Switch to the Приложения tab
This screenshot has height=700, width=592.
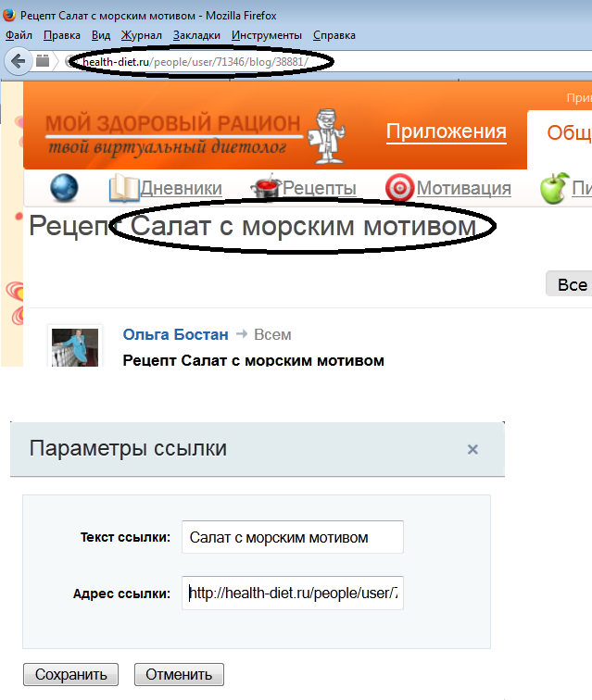446,131
